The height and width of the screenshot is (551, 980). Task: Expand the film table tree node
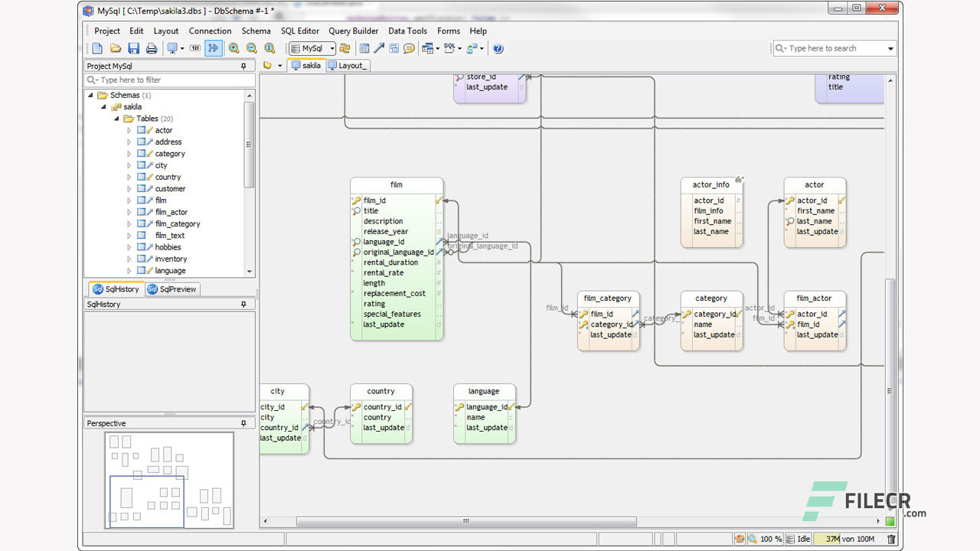[x=129, y=201]
